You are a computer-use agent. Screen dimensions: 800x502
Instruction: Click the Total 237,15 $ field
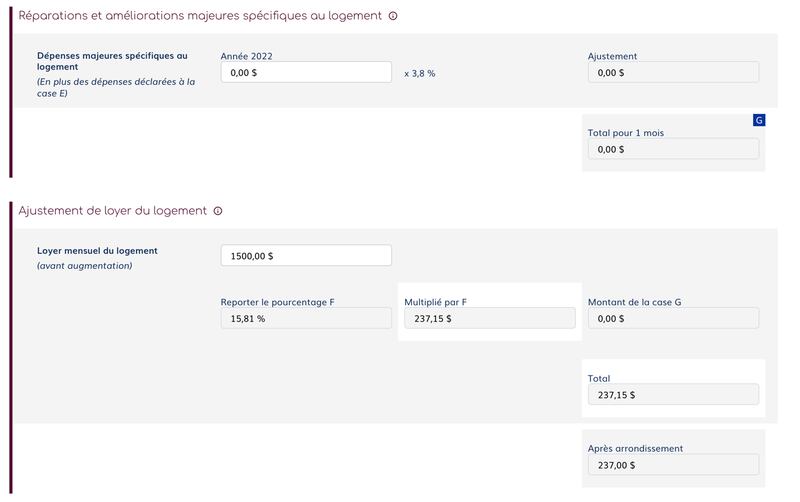point(673,394)
